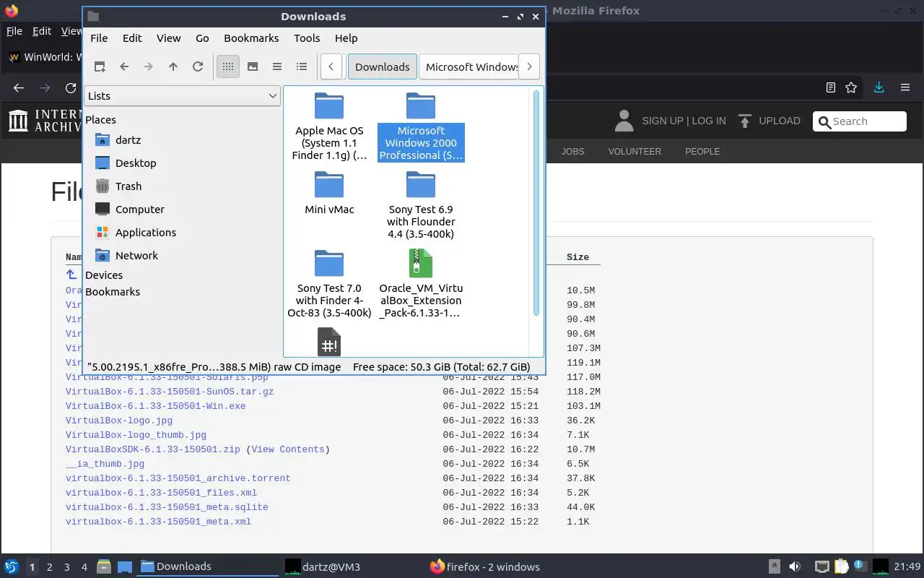Open the Lubuntu start menu in taskbar
Viewport: 924px width, 578px height.
pos(12,566)
